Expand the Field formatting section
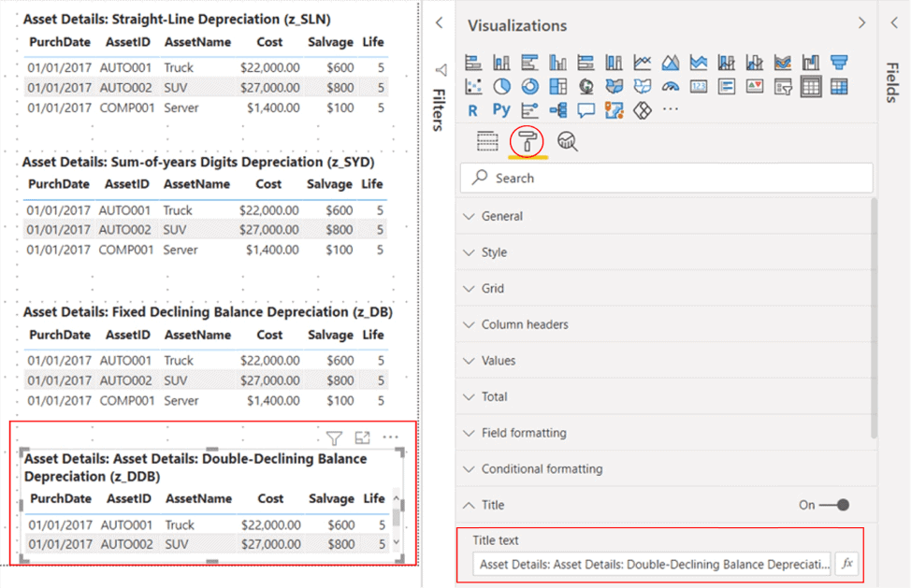 click(x=666, y=433)
